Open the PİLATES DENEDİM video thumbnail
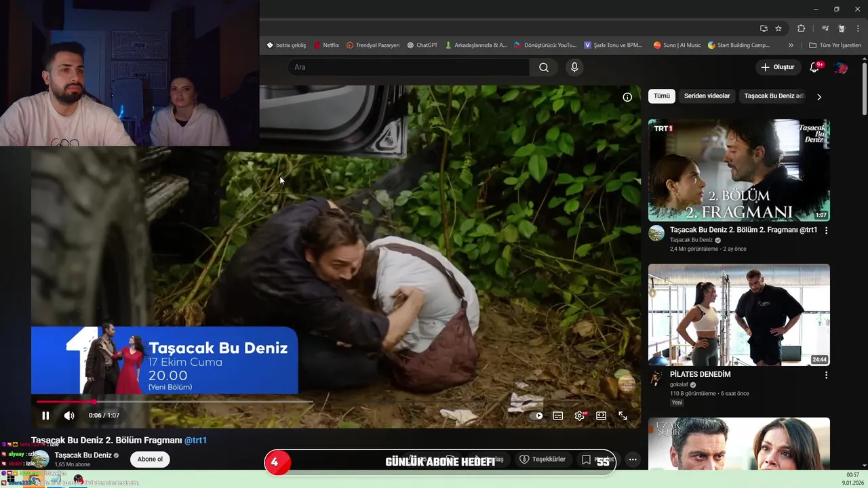868x488 pixels. pos(738,314)
